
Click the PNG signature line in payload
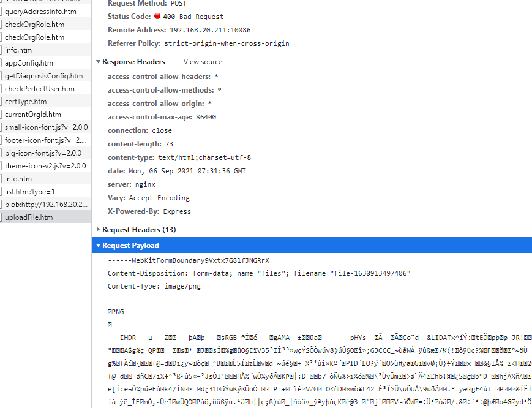(x=116, y=312)
